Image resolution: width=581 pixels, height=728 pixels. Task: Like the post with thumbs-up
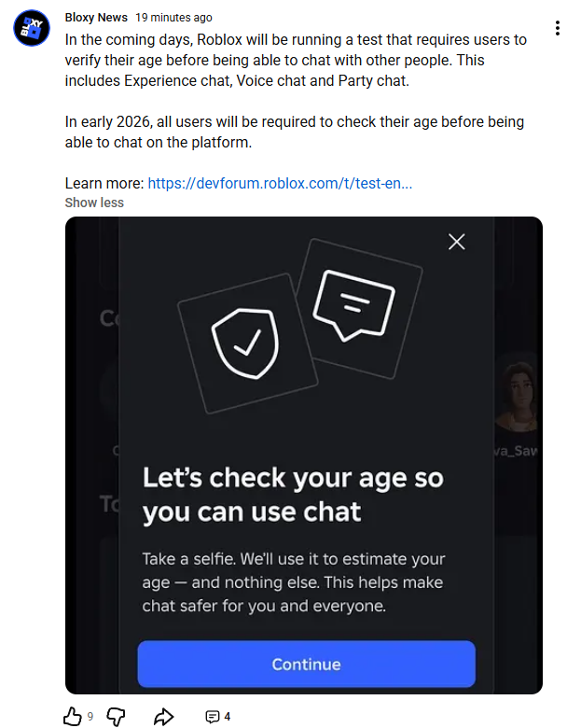coord(72,716)
